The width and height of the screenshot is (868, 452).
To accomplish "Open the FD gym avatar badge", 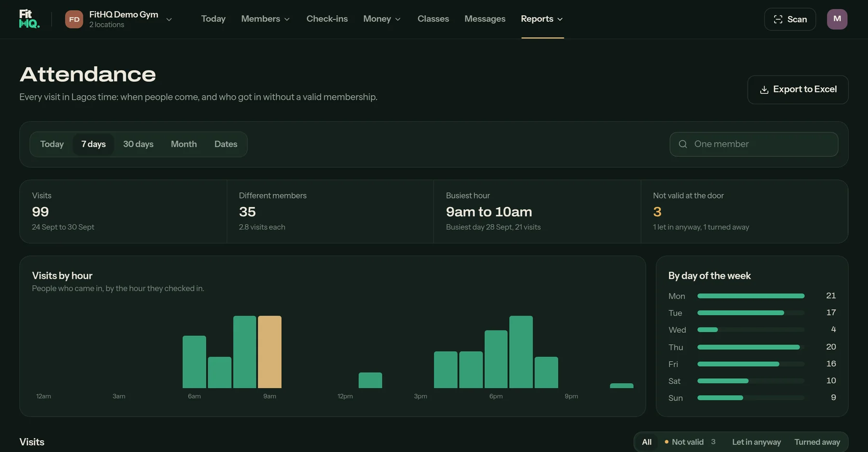I will pos(74,19).
